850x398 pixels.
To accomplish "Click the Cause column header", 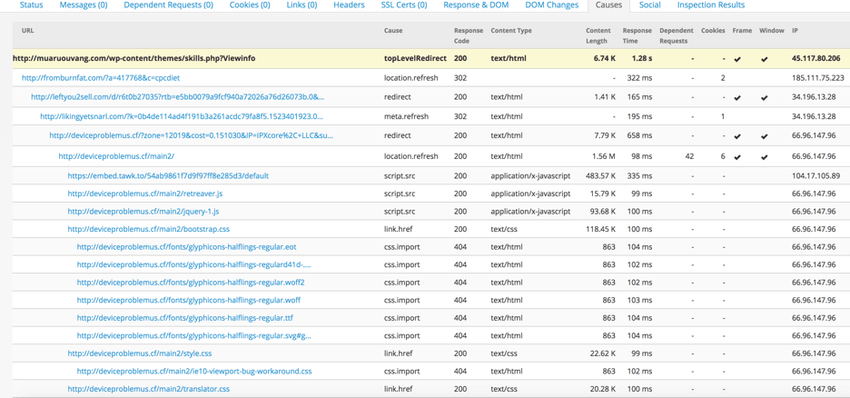I will pyautogui.click(x=393, y=31).
